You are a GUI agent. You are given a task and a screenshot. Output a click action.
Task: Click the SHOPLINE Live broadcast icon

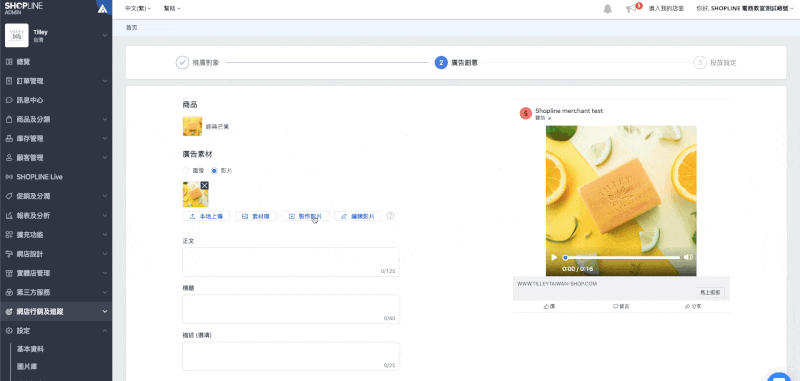click(x=9, y=177)
